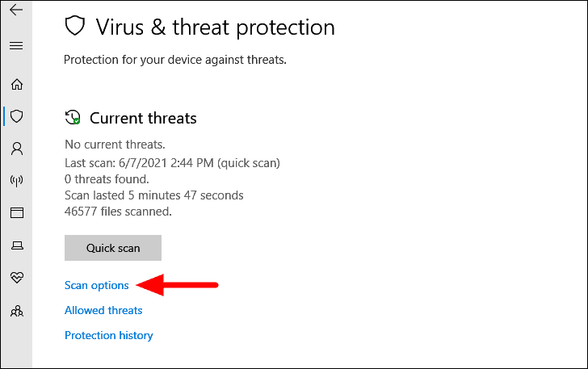Click the Quick scan button

coord(113,248)
